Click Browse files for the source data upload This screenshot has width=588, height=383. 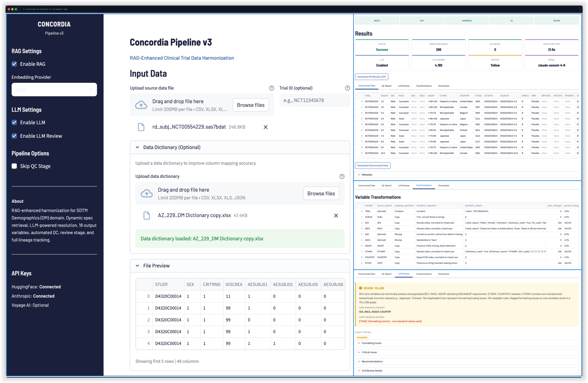click(250, 105)
